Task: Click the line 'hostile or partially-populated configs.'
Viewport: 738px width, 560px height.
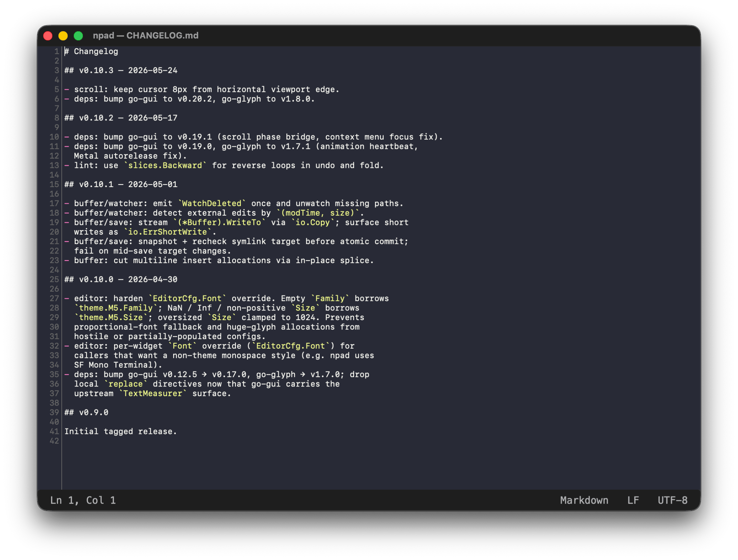Action: point(170,336)
